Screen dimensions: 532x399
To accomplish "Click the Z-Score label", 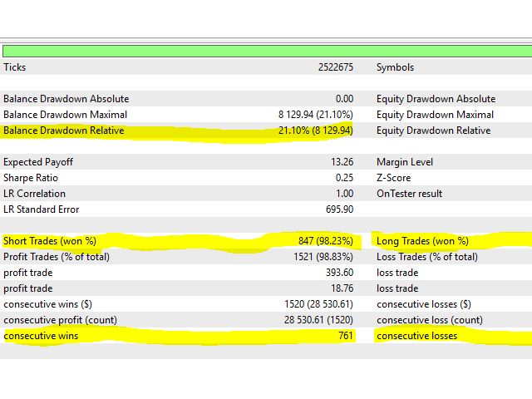I will point(393,178).
